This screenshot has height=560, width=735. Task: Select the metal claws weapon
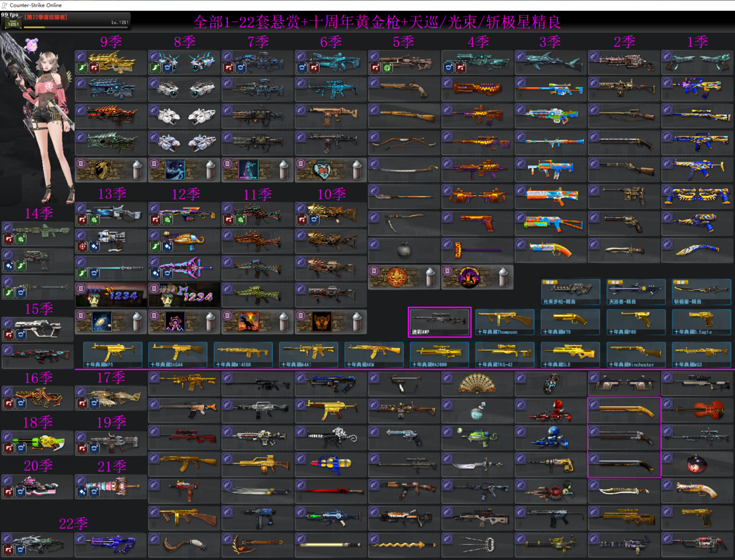477,544
